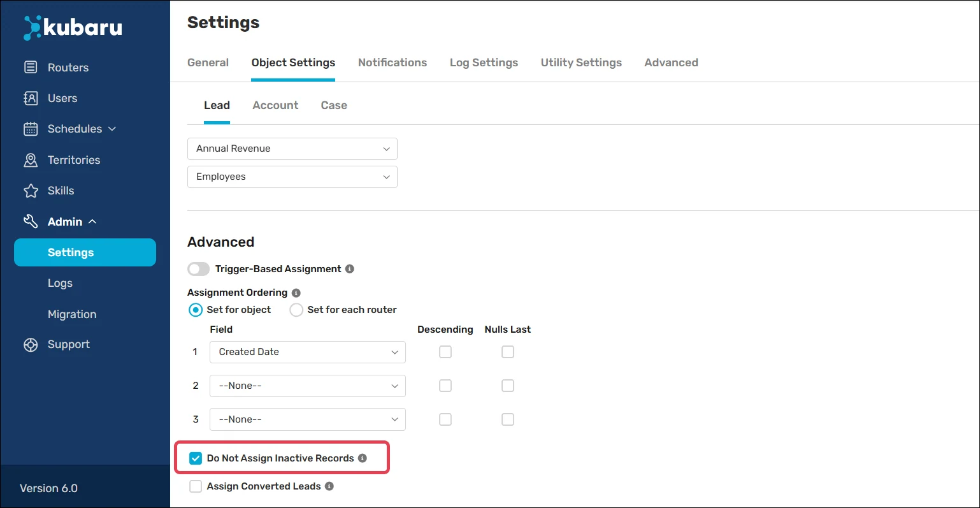Uncheck Do Not Assign Inactive Records
This screenshot has width=980, height=508.
pos(196,458)
